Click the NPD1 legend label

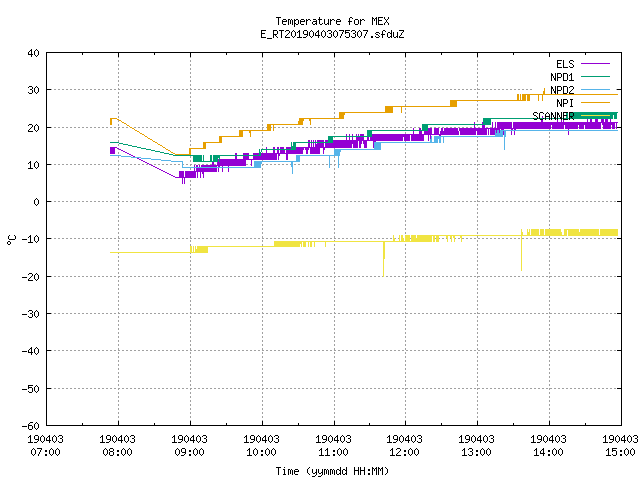click(562, 77)
